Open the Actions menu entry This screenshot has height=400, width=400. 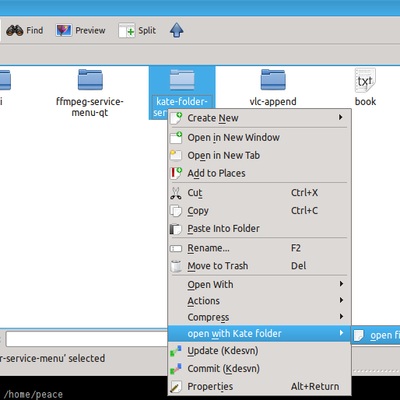coord(259,301)
